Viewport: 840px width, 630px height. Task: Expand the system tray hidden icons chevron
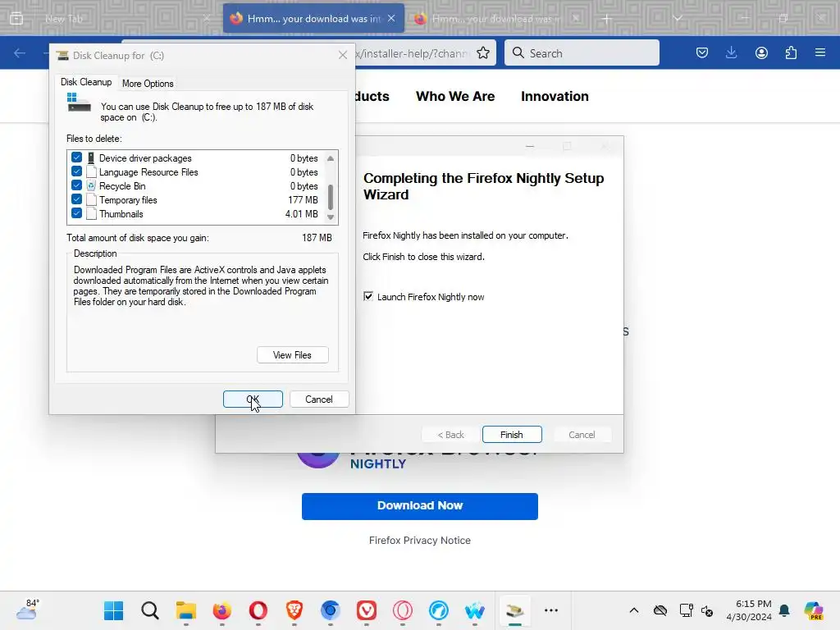634,610
